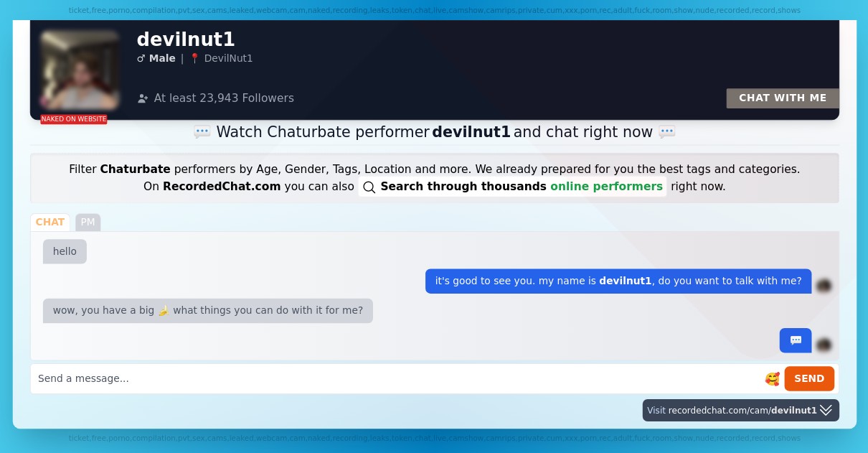
Task: Expand the double chevron down icon
Action: (x=826, y=411)
